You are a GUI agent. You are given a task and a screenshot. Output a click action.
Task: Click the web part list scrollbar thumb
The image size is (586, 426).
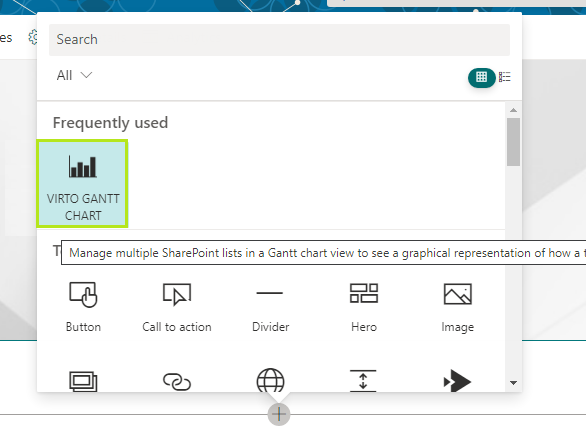point(513,142)
